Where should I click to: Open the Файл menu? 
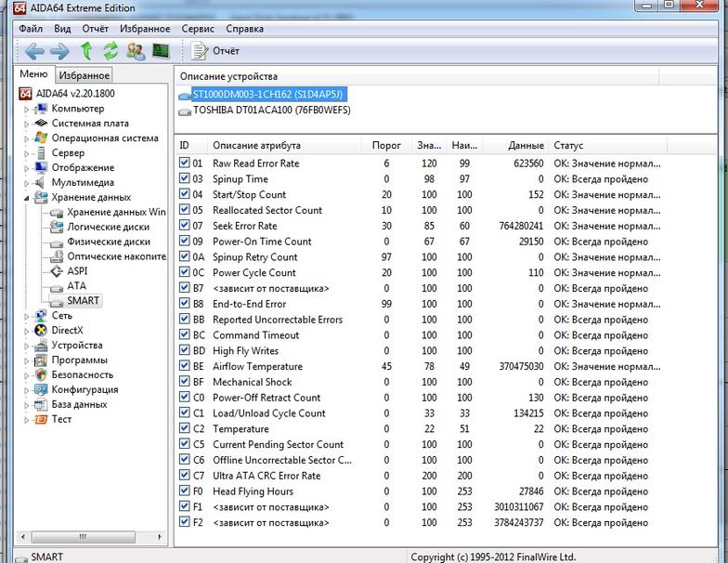pyautogui.click(x=30, y=29)
